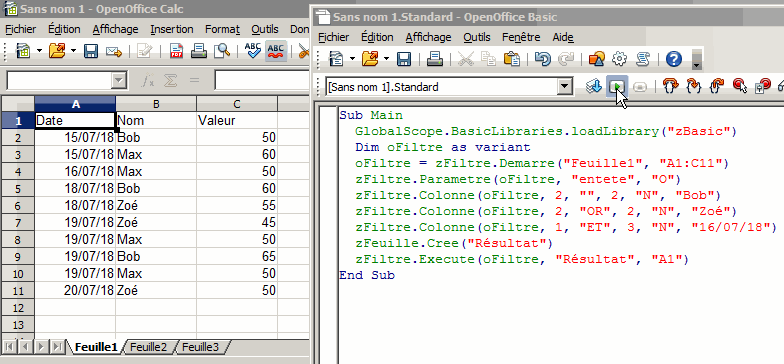This screenshot has width=784, height=364.
Task: Toggle AutoSpellcheck in the Calc toolbar
Action: pos(276,50)
